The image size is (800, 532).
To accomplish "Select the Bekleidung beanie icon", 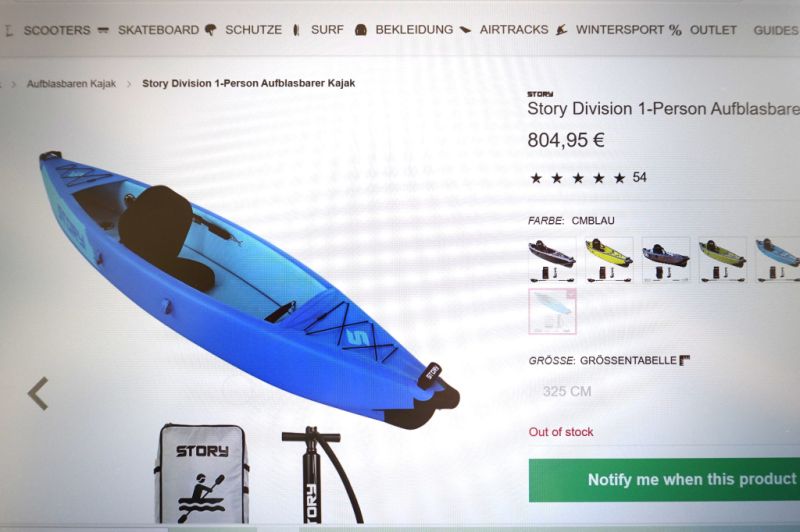I will tap(361, 30).
